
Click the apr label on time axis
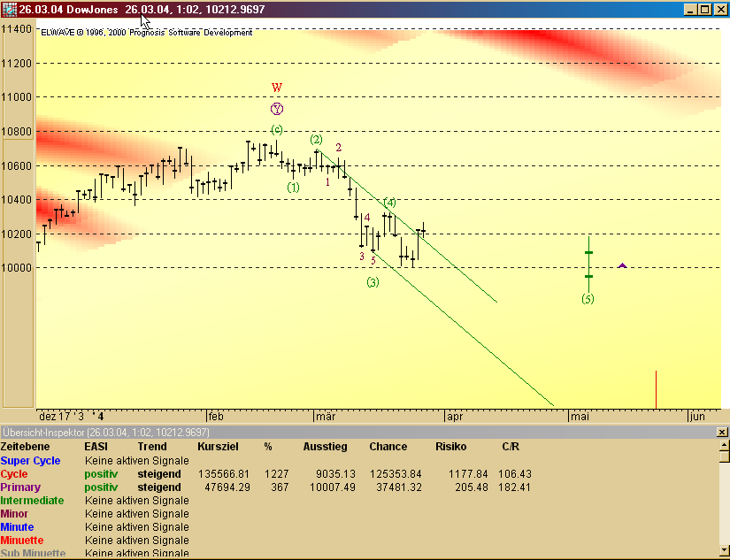pos(455,417)
